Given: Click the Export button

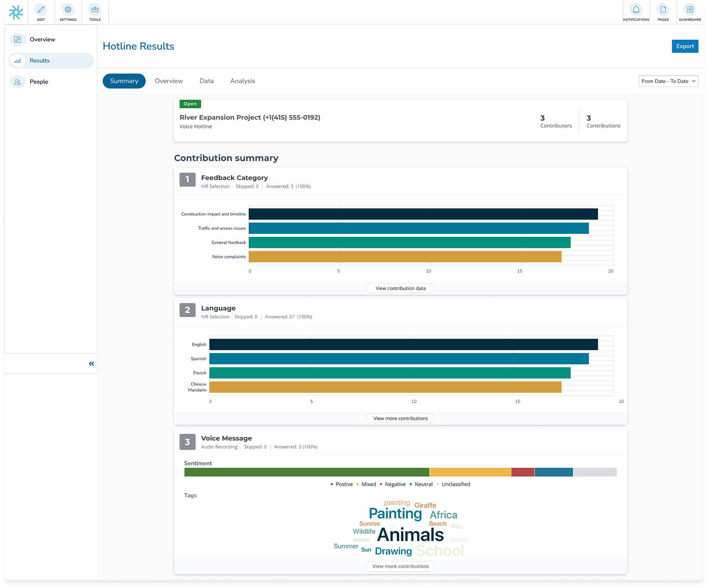Looking at the screenshot, I should pyautogui.click(x=684, y=46).
